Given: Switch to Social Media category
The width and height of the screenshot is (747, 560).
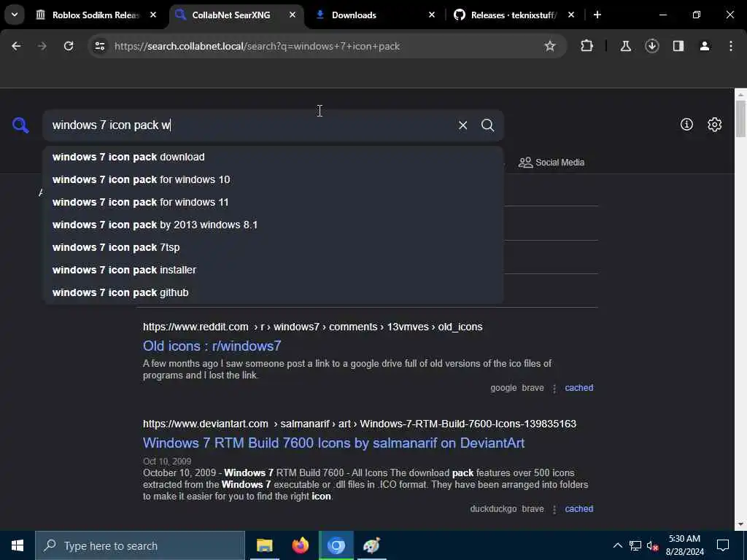Looking at the screenshot, I should 551,163.
